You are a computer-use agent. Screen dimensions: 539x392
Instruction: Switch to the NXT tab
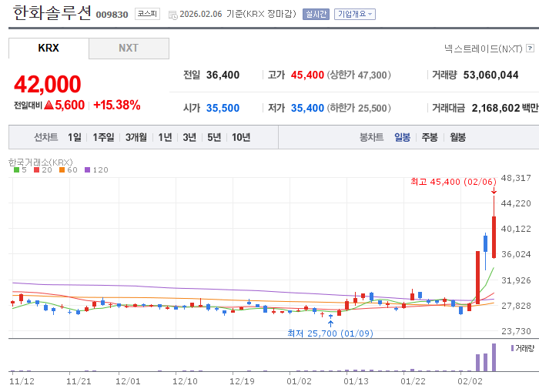click(129, 49)
